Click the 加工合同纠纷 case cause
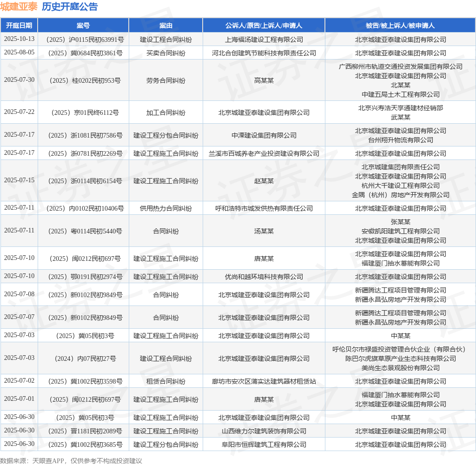This screenshot has width=476, height=465. pos(166,113)
